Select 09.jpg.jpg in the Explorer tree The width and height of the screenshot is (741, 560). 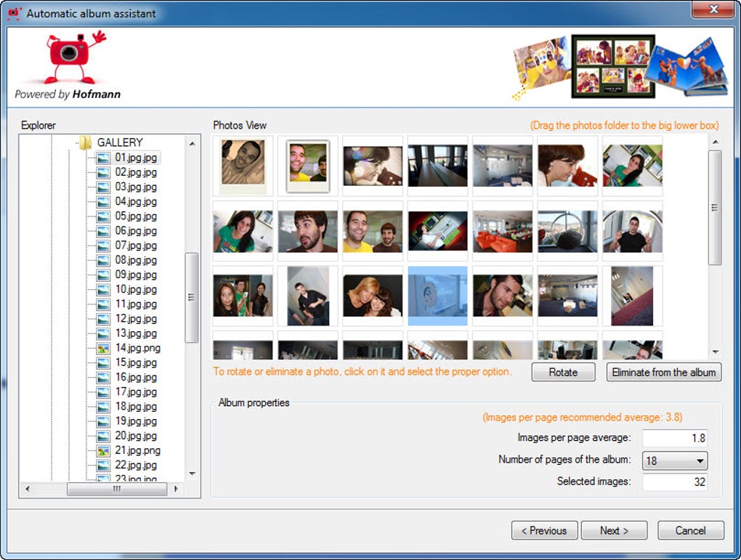coord(136,275)
